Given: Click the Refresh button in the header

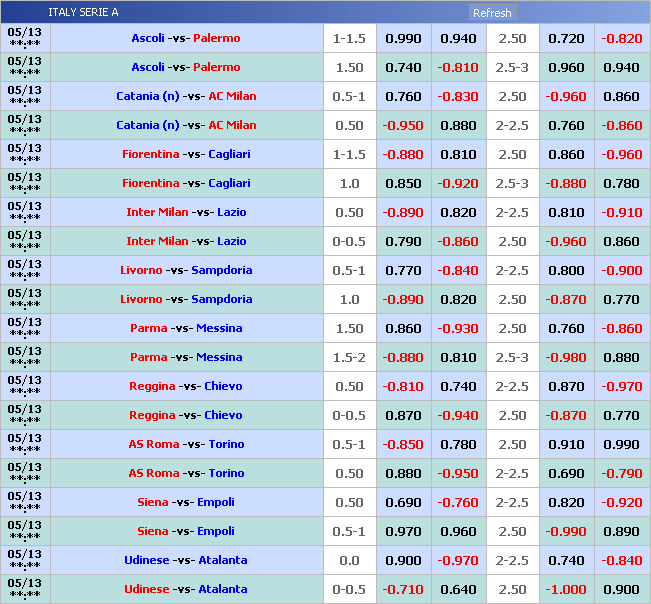Looking at the screenshot, I should (x=491, y=13).
